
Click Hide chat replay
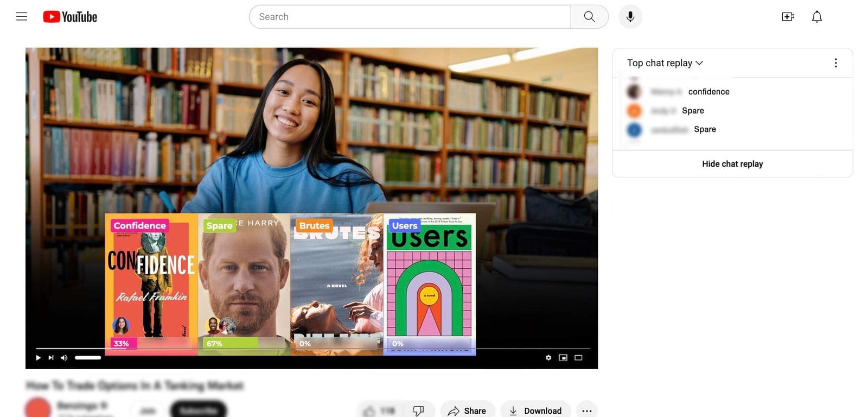[732, 164]
